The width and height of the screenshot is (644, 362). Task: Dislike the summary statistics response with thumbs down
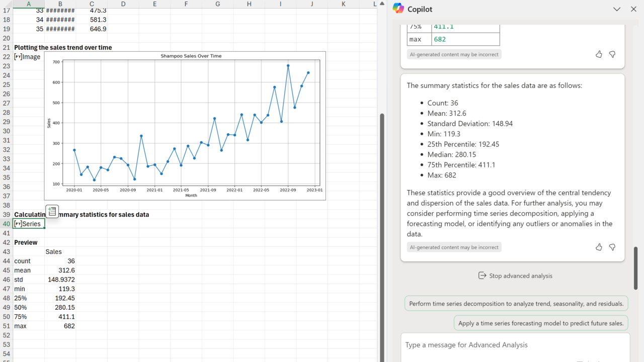pyautogui.click(x=612, y=247)
